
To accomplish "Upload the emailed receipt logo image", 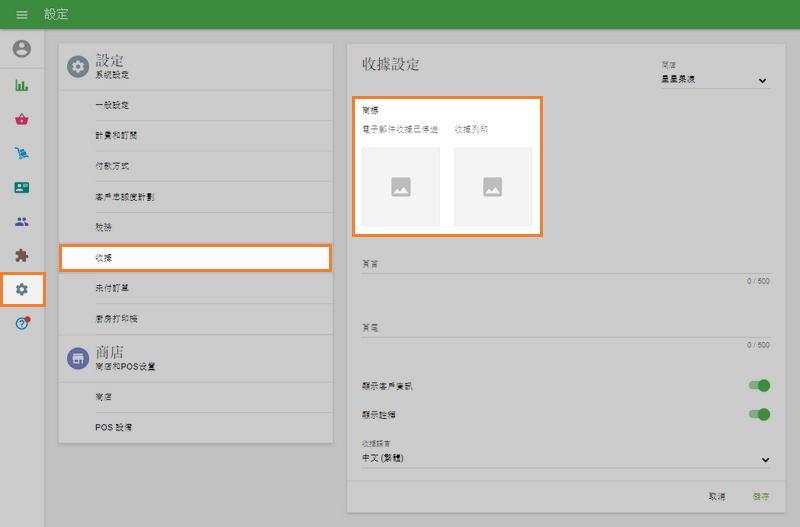I will pos(401,187).
